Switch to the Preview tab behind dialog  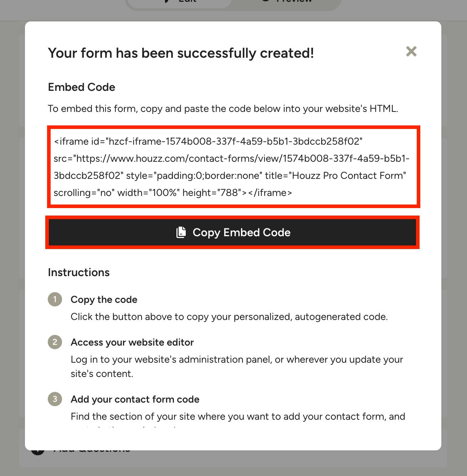pyautogui.click(x=286, y=2)
